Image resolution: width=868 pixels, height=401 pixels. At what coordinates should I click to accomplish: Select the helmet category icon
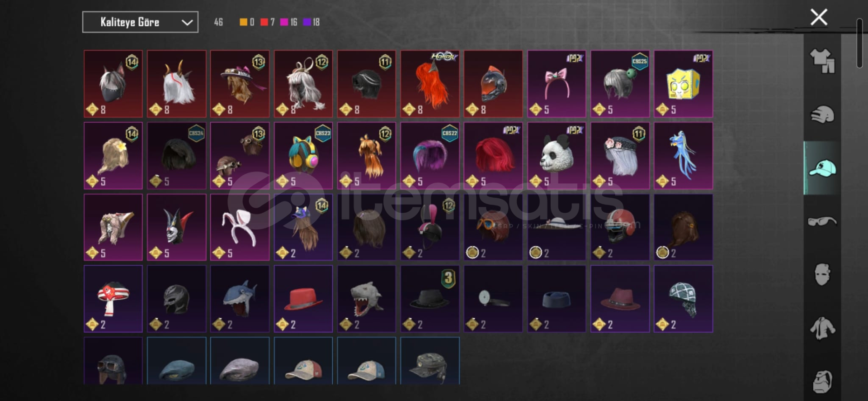click(x=822, y=115)
